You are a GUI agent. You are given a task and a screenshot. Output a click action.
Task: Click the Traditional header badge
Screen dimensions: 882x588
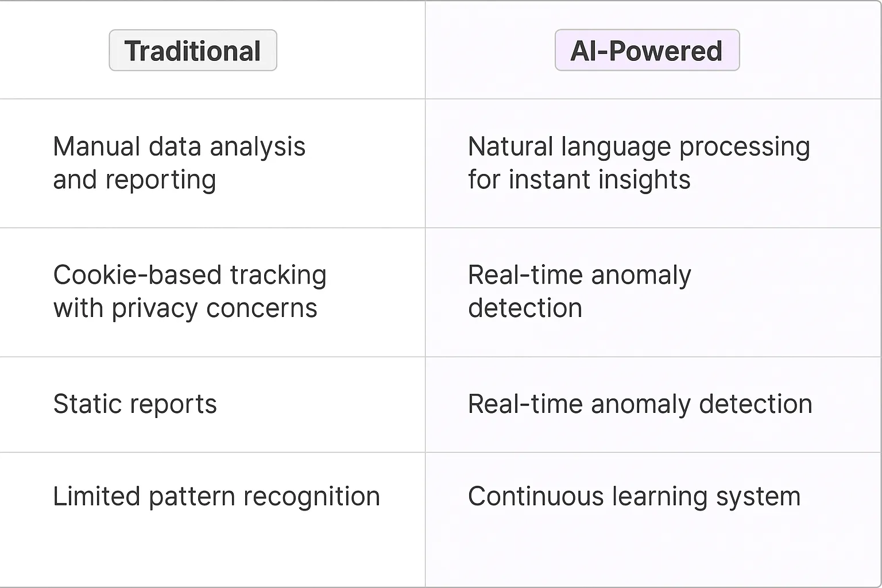tap(193, 51)
